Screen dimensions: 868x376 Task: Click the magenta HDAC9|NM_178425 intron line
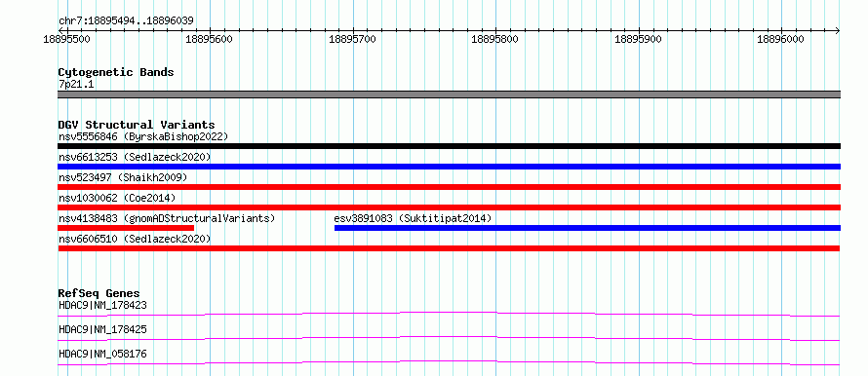pyautogui.click(x=449, y=338)
